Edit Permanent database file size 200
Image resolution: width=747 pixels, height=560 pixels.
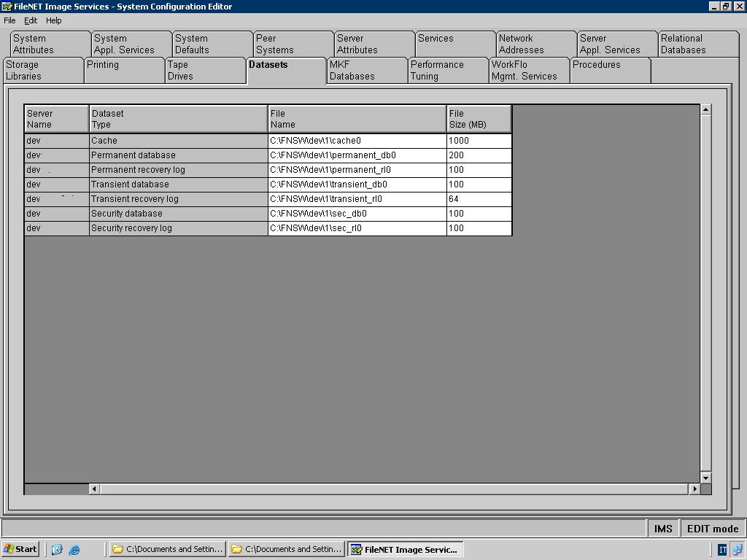coord(479,155)
